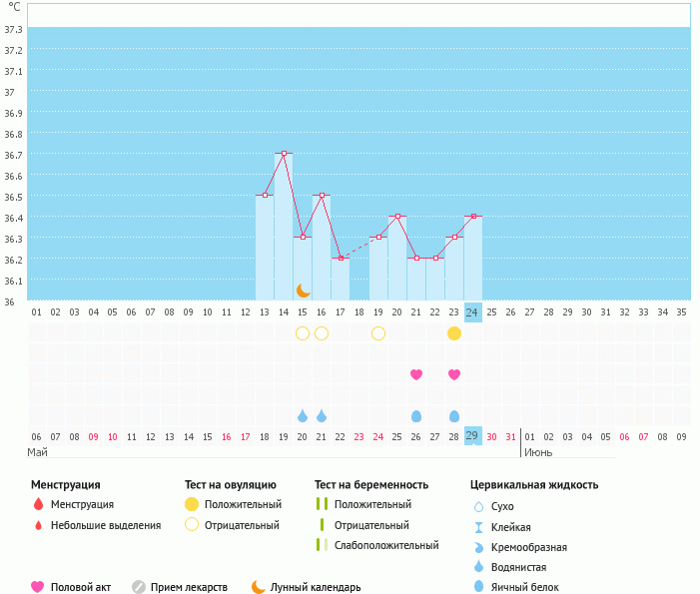Screen dimensions: 700x594
Task: Click the egg white fluid icon on day 21
Action: (416, 415)
